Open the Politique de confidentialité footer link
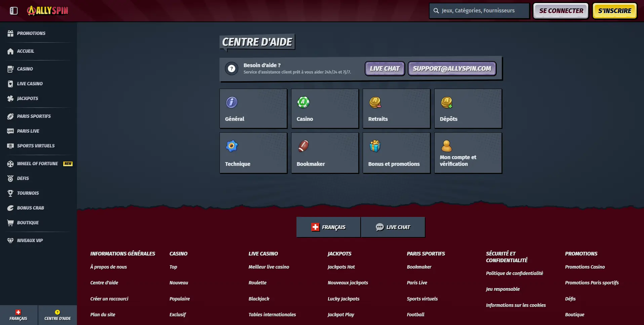This screenshot has width=644, height=325. [x=514, y=273]
